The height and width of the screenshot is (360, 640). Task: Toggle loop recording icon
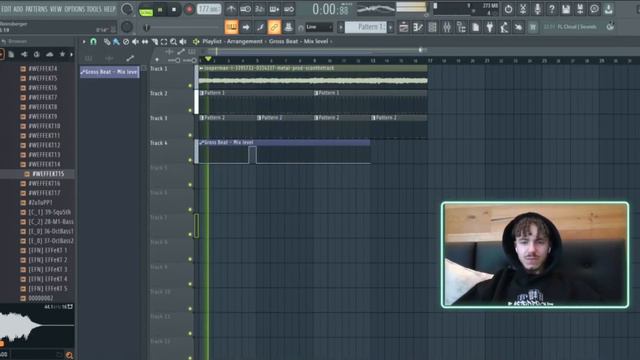[x=289, y=9]
